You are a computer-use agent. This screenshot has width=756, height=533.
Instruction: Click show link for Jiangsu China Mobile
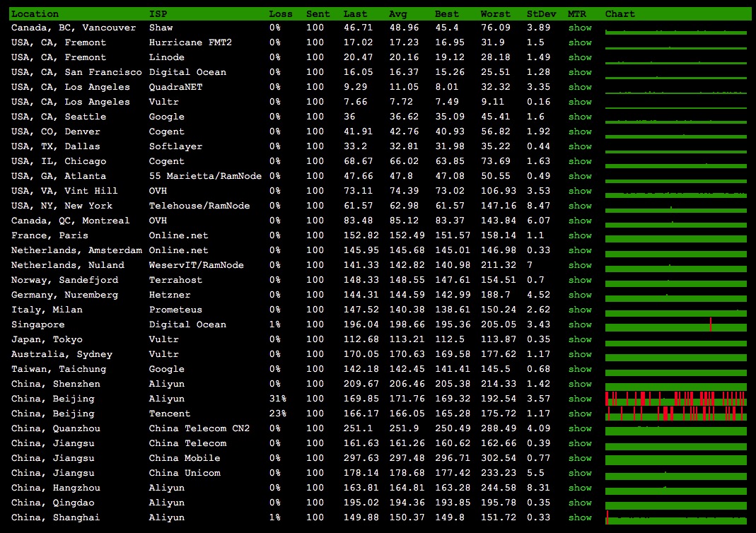[x=580, y=458]
